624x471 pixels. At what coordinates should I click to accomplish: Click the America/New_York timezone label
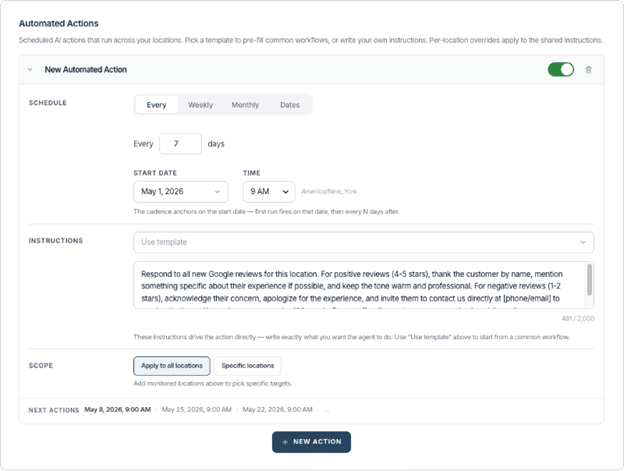click(x=329, y=192)
